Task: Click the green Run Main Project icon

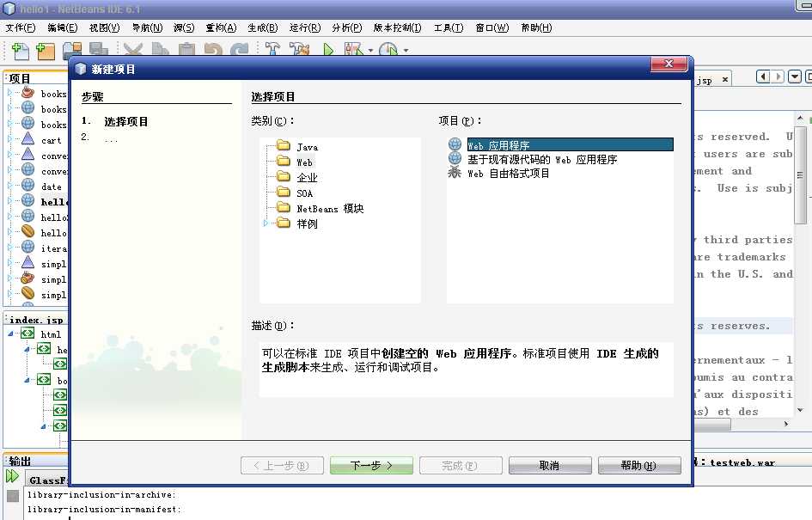Action: tap(328, 50)
